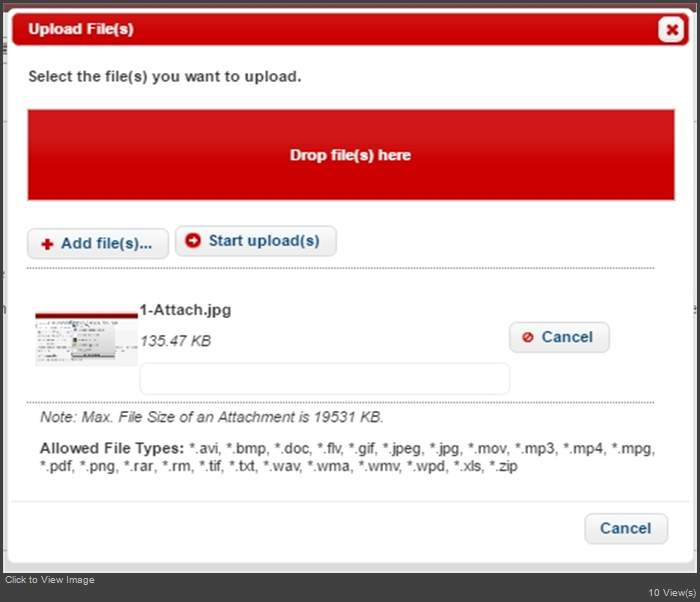Click the upload progress bar for 1-Attach.jpg

325,379
